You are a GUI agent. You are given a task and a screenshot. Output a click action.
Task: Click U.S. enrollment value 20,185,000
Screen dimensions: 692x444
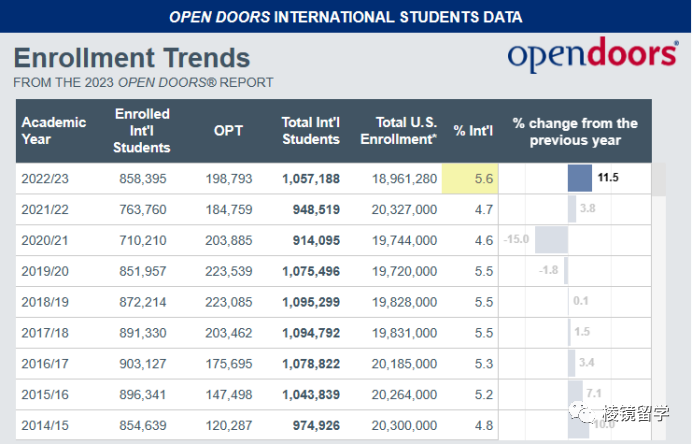404,364
